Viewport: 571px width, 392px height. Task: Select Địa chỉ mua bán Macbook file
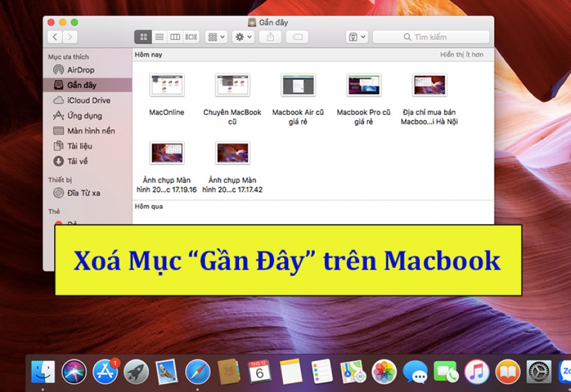[x=429, y=85]
